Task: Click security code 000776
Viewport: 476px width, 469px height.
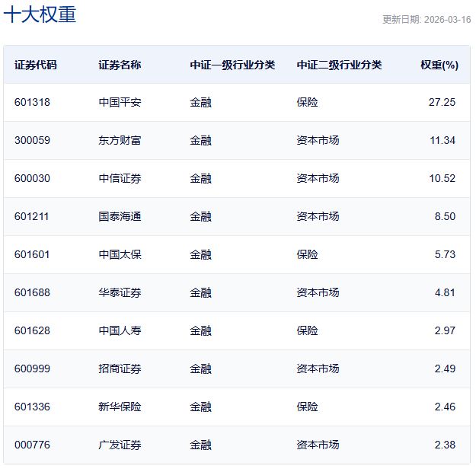Action: pyautogui.click(x=32, y=445)
